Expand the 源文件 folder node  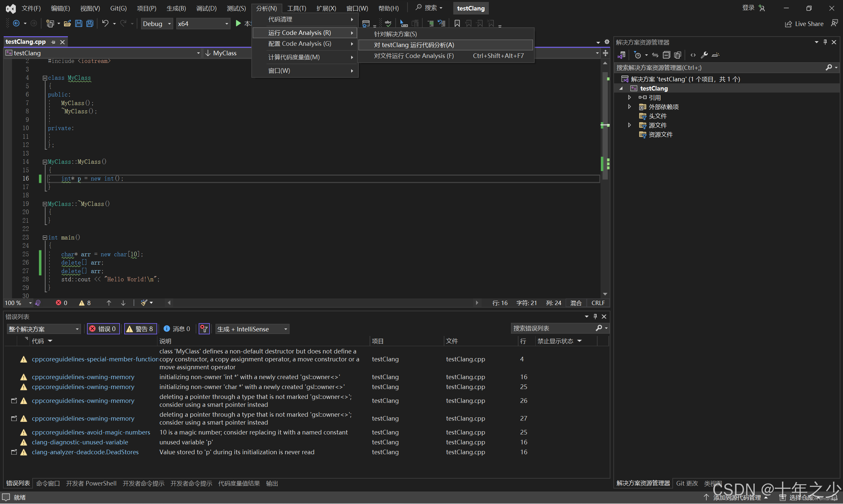(629, 125)
